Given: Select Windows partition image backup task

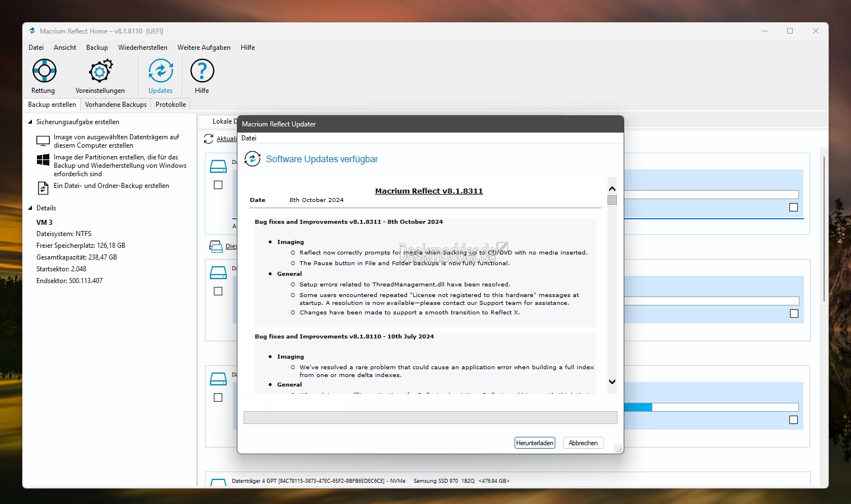Looking at the screenshot, I should click(120, 166).
